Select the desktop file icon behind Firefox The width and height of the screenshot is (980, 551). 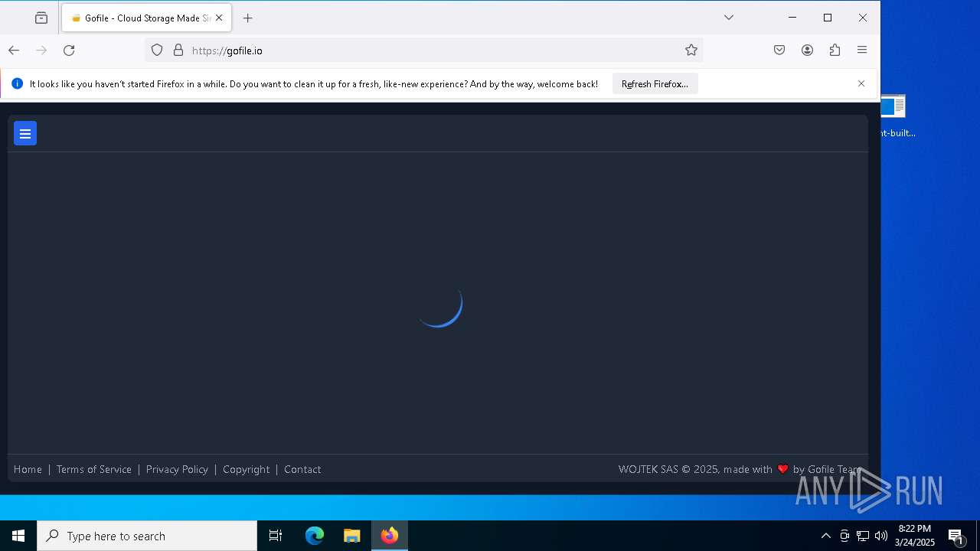tap(893, 115)
